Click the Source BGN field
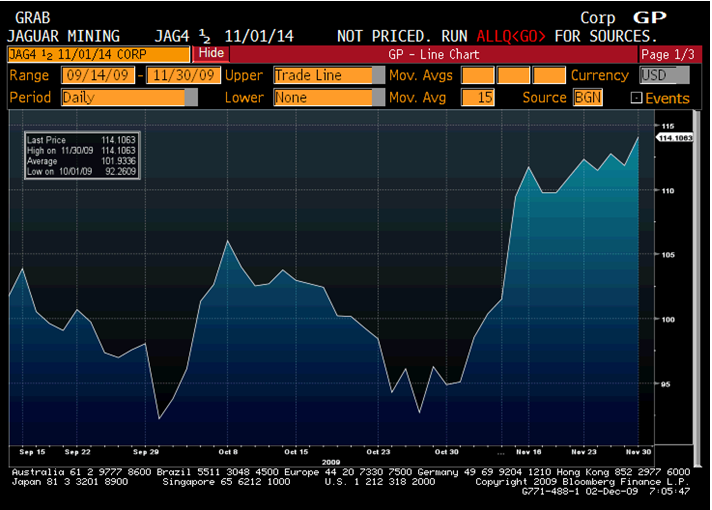 click(x=587, y=98)
